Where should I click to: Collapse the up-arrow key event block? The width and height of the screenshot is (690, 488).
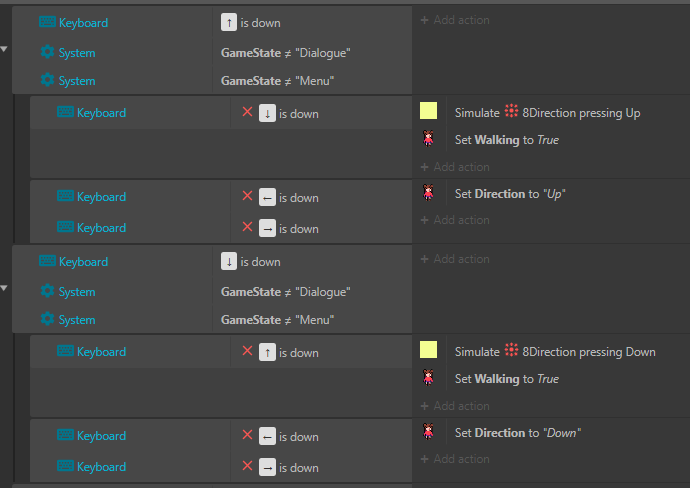click(4, 49)
